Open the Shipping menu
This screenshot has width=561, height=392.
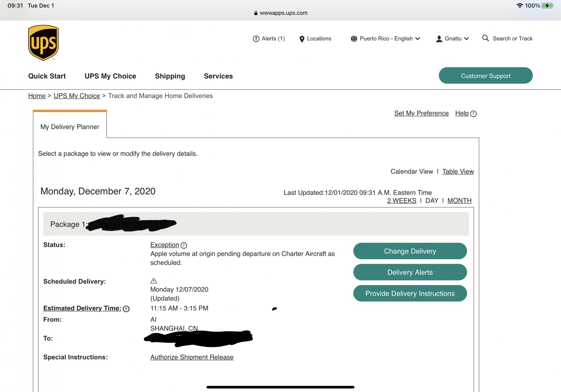pos(170,76)
